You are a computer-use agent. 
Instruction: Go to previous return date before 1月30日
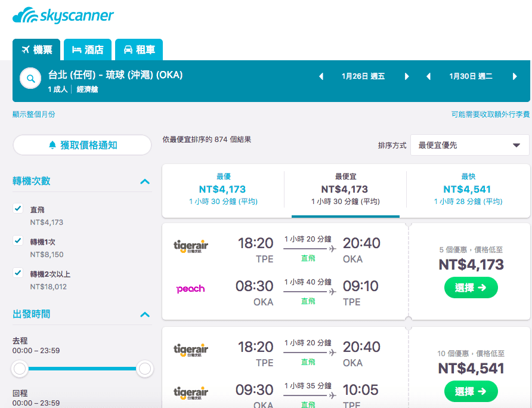click(428, 76)
